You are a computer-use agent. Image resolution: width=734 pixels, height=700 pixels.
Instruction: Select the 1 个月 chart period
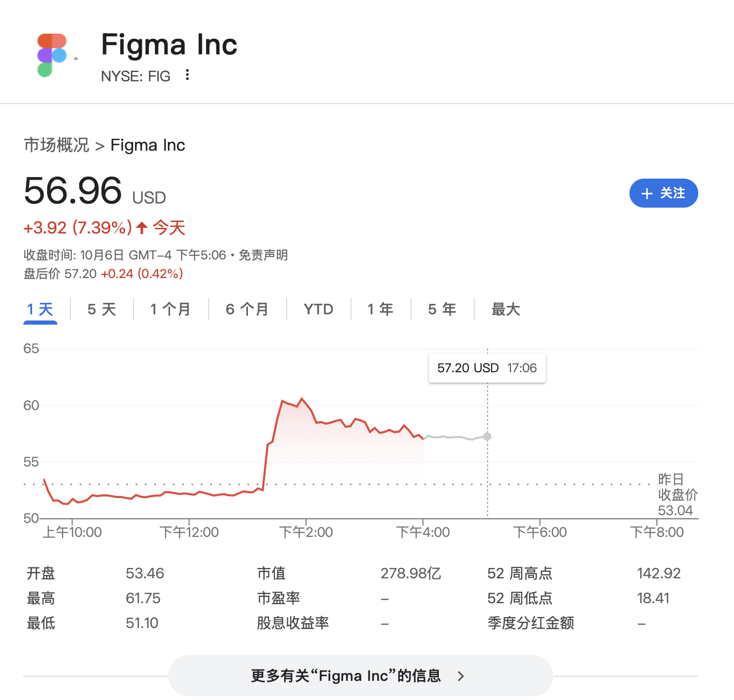coord(171,309)
